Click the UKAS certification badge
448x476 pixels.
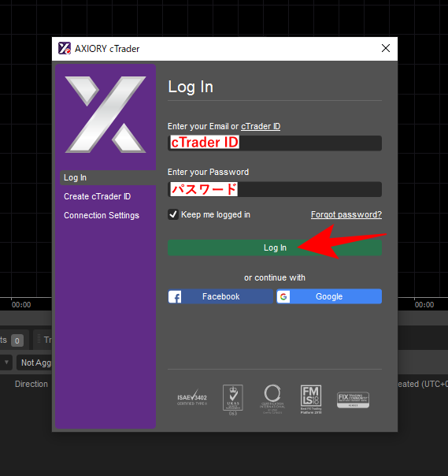(x=232, y=400)
